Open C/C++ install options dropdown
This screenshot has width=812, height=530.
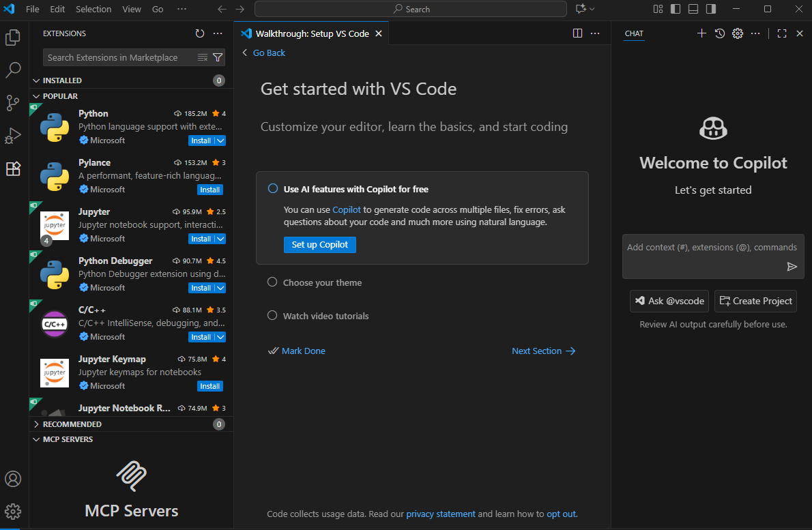220,337
